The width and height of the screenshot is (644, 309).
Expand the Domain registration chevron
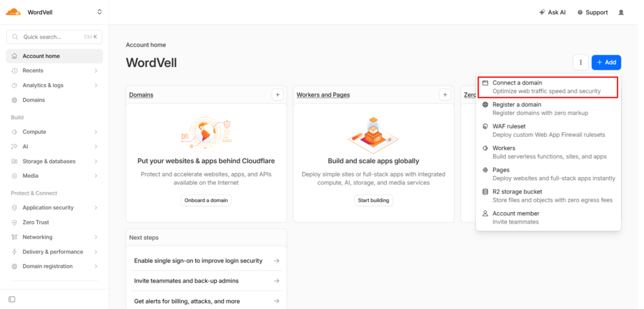pos(96,266)
